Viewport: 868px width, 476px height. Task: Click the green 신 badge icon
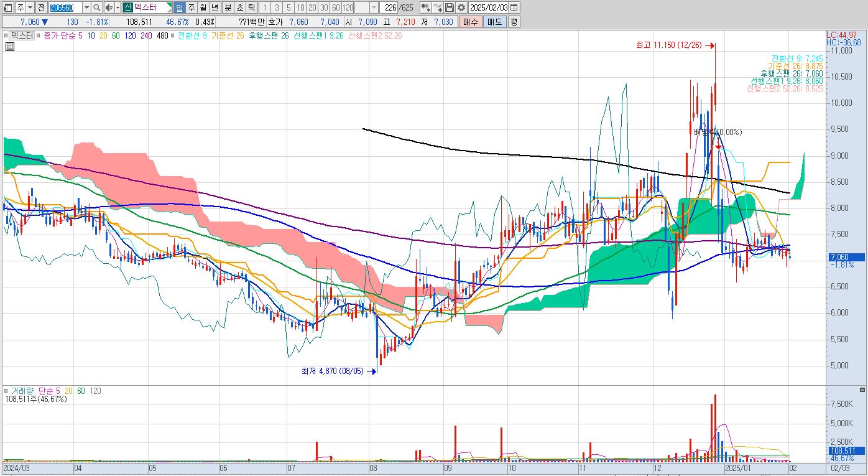(127, 7)
